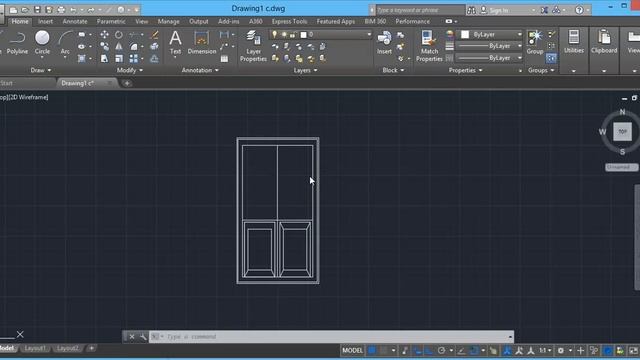Select the Array tool in Modify panel

coord(134,58)
